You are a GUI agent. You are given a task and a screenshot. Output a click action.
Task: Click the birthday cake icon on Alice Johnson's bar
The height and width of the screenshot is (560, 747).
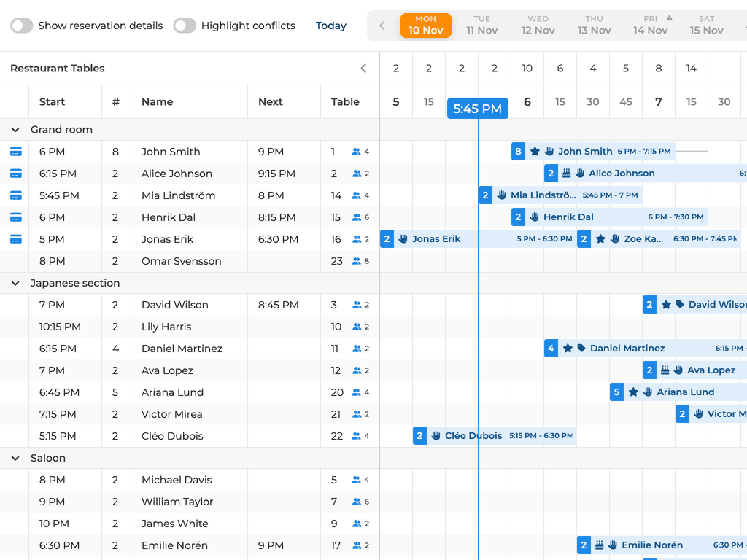point(567,174)
